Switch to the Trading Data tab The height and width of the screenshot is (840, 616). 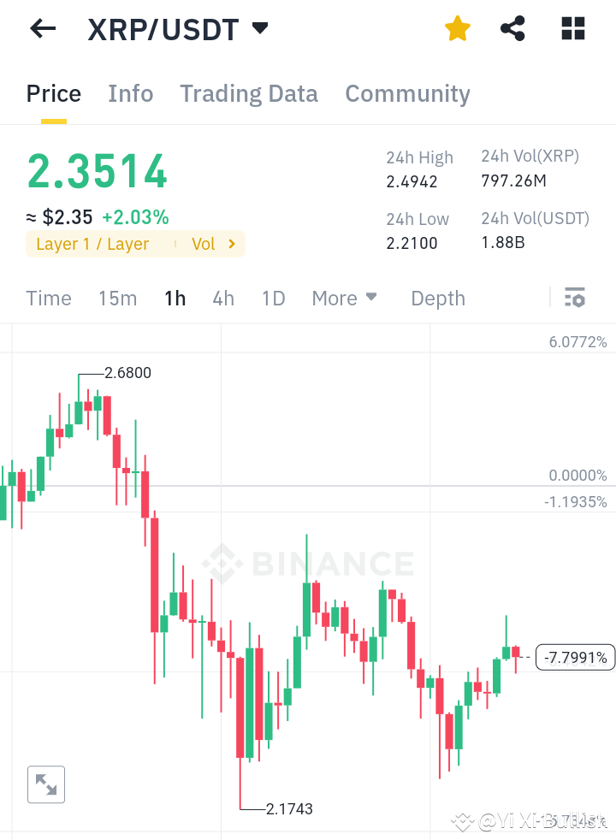pyautogui.click(x=248, y=94)
